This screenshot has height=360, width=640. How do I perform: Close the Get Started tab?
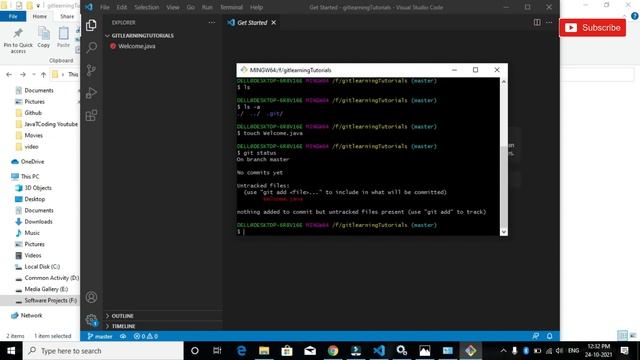tap(273, 23)
